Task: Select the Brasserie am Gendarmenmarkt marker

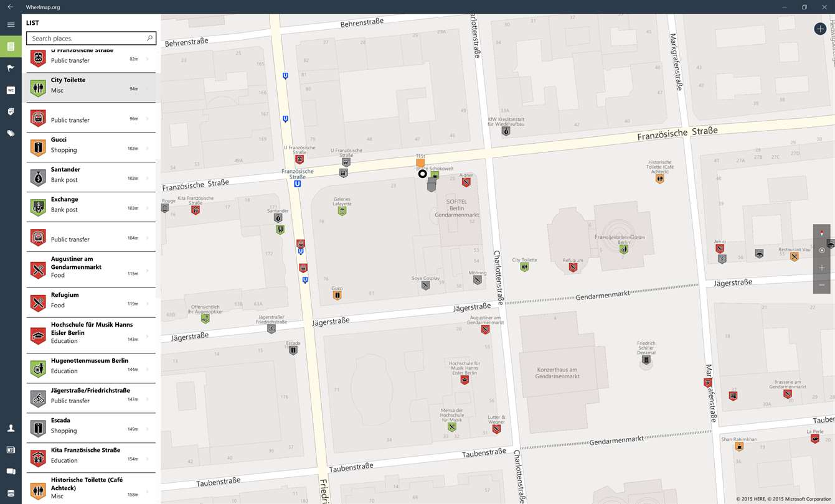Action: [x=788, y=394]
